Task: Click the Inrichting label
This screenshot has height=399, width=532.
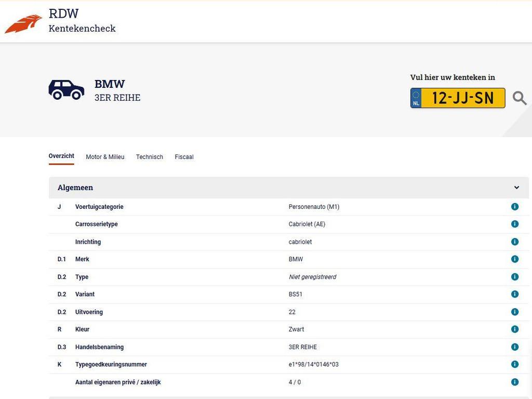Action: 88,242
